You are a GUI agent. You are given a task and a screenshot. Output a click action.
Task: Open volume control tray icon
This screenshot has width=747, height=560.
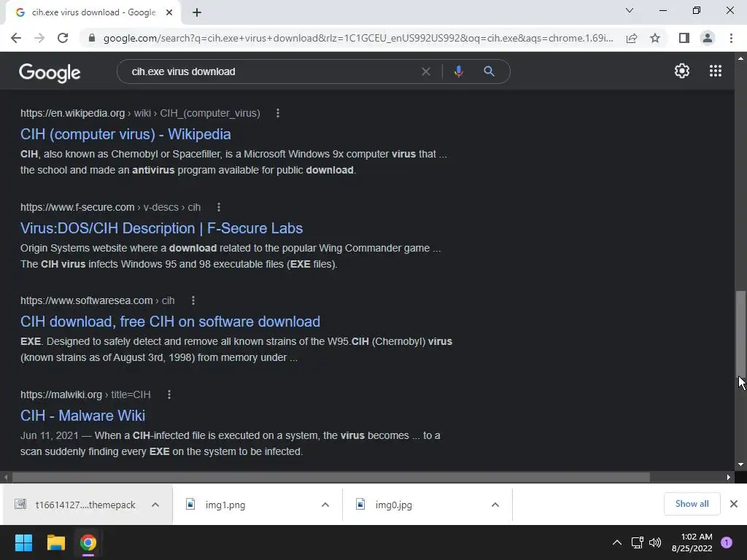pos(655,542)
